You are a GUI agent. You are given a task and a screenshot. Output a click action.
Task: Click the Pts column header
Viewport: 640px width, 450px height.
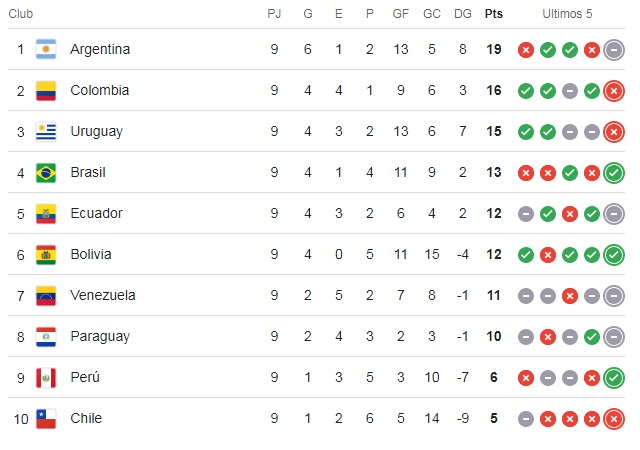click(493, 14)
